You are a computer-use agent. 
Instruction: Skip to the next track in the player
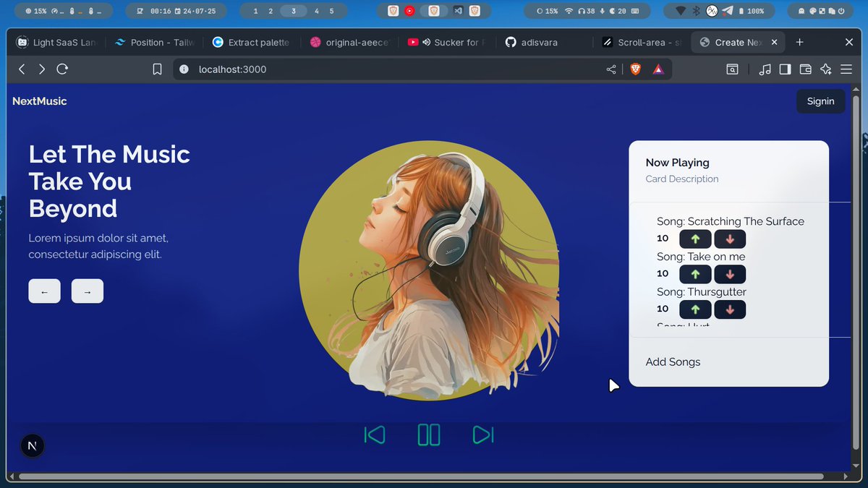pos(483,435)
